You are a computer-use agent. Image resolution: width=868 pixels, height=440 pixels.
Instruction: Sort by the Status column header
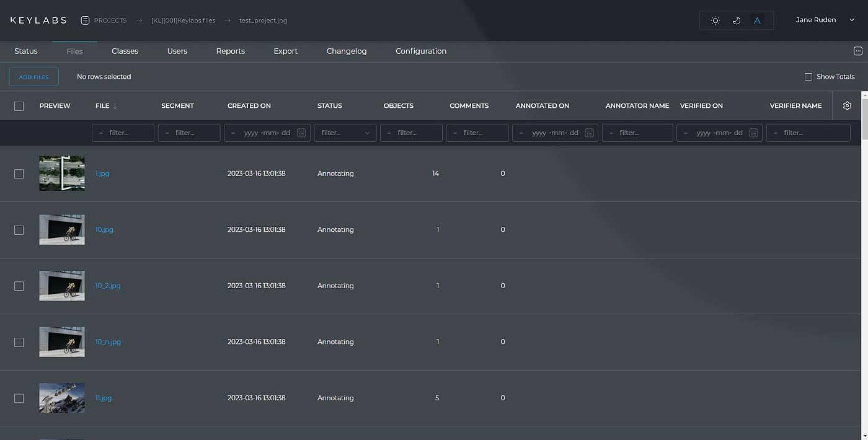[x=330, y=106]
